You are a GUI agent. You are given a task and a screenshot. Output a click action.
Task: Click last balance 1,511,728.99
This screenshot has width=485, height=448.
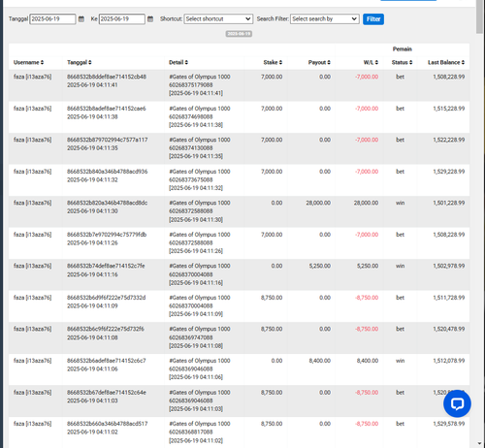[449, 298]
